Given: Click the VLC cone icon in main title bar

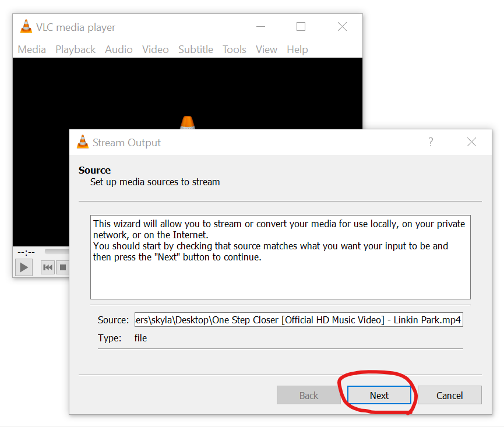Looking at the screenshot, I should click(26, 27).
